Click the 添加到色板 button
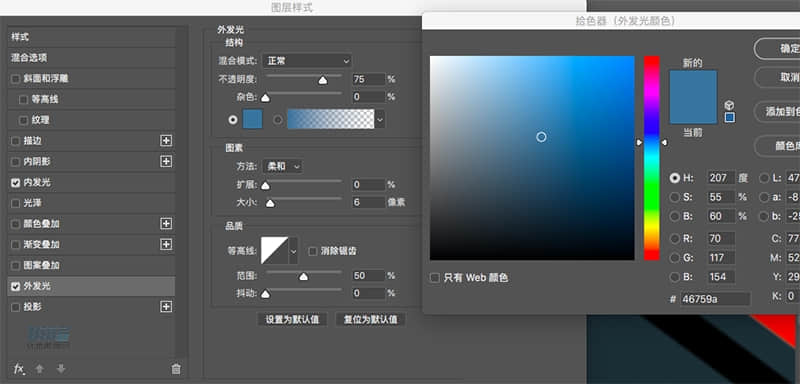Image resolution: width=800 pixels, height=384 pixels. [x=778, y=111]
